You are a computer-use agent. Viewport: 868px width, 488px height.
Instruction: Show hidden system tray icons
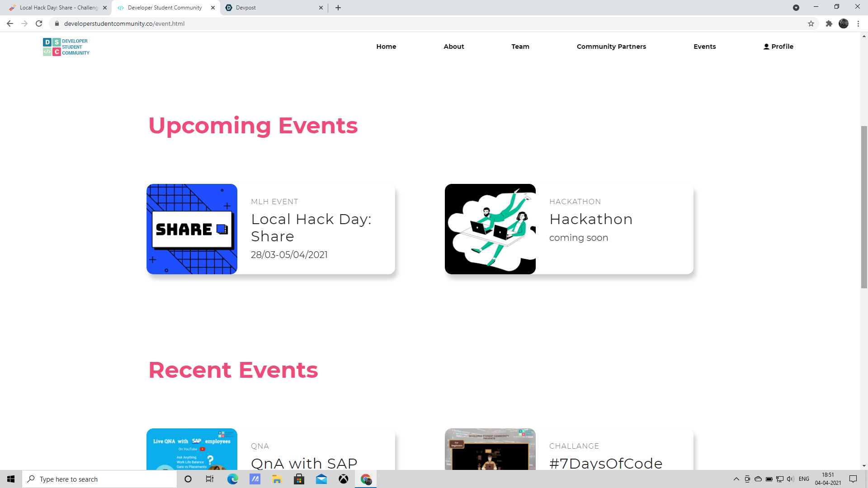(x=736, y=479)
